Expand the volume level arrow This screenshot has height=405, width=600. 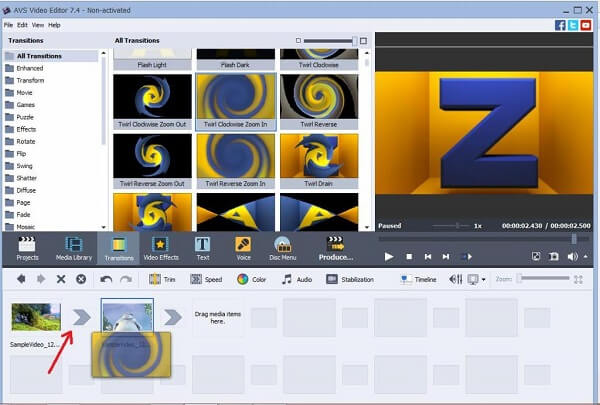(585, 256)
